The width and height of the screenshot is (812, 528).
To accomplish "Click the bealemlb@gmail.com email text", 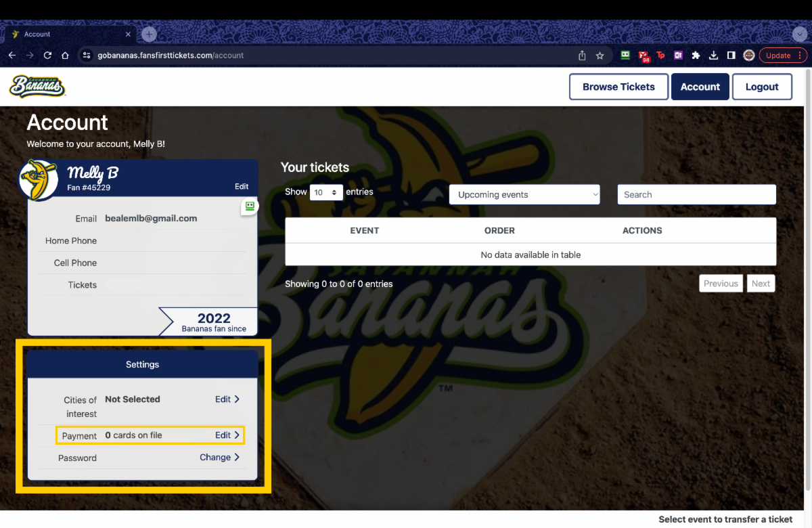I will [x=151, y=219].
